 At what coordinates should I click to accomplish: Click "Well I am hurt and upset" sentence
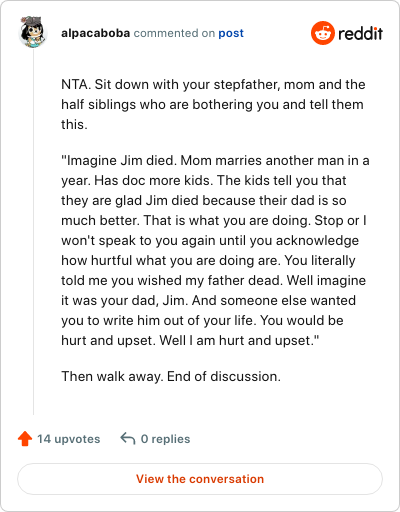[239, 340]
